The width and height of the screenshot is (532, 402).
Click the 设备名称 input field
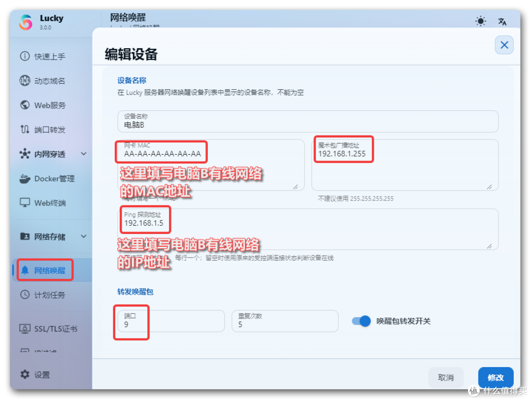click(x=308, y=121)
